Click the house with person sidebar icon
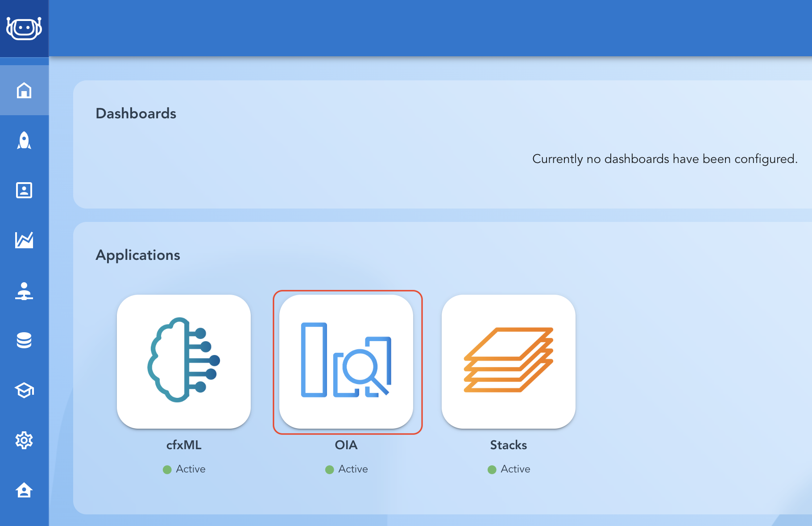 [x=24, y=490]
